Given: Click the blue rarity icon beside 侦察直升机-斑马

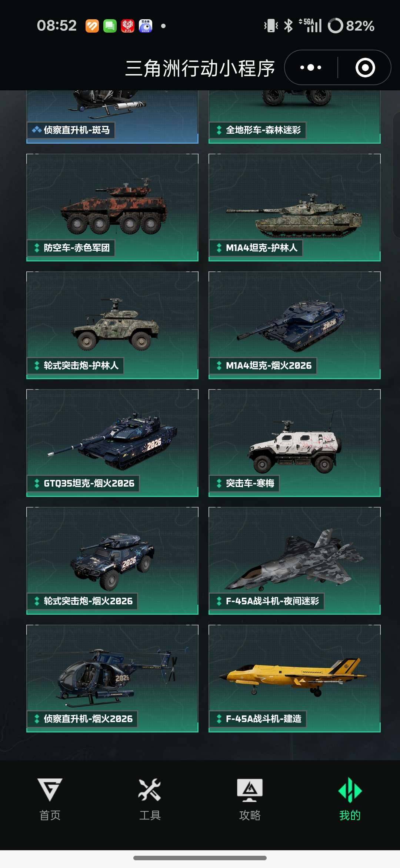Looking at the screenshot, I should pos(36,130).
